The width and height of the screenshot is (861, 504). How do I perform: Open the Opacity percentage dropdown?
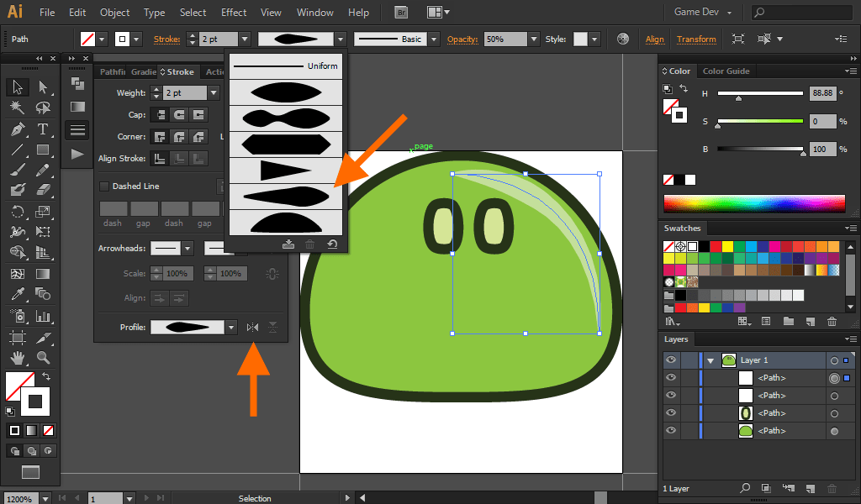(534, 39)
